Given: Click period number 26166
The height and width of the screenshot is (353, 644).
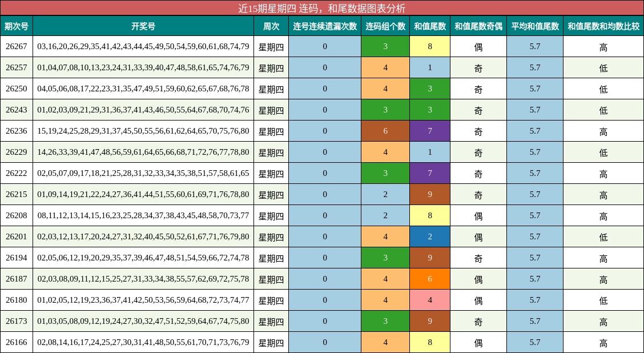Looking at the screenshot, I should [x=17, y=343].
